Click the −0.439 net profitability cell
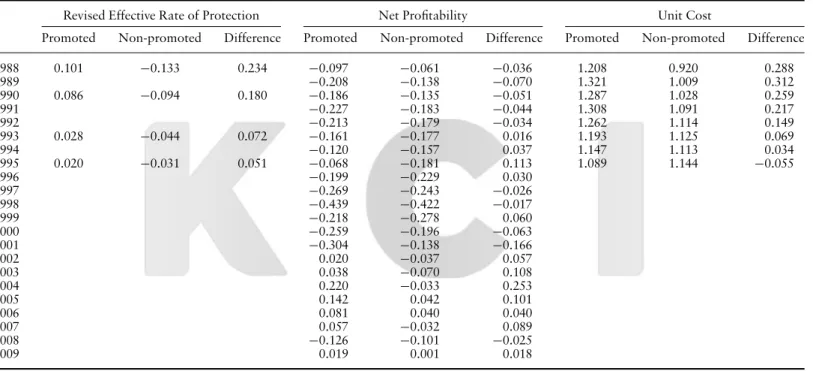 click(329, 204)
